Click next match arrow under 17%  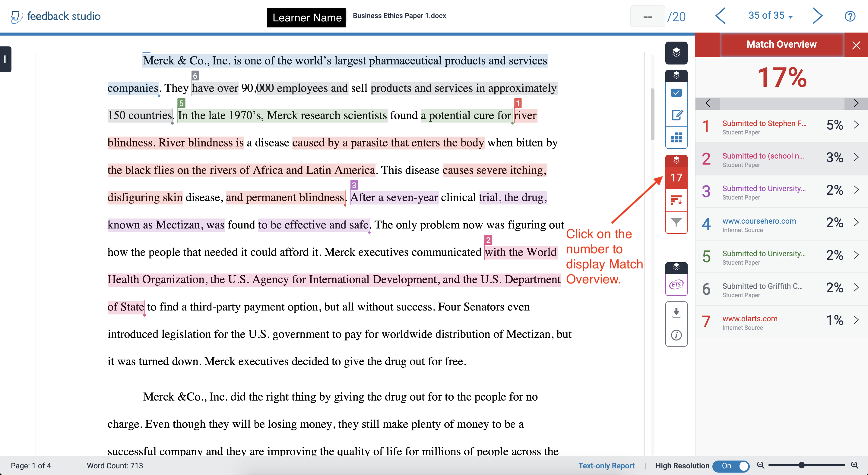(856, 103)
